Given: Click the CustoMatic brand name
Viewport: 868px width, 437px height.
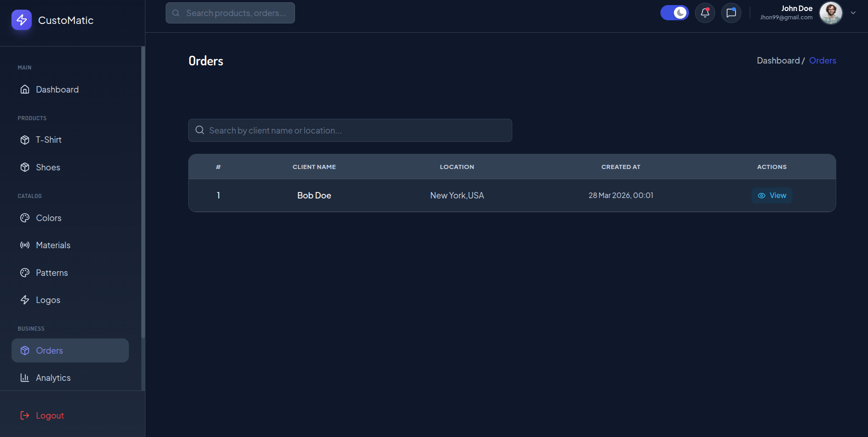Looking at the screenshot, I should 66,20.
